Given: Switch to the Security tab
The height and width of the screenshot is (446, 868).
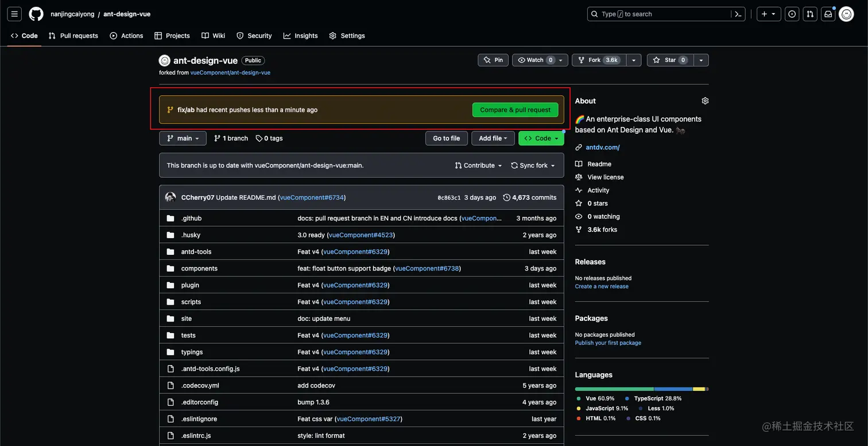Looking at the screenshot, I should [254, 36].
